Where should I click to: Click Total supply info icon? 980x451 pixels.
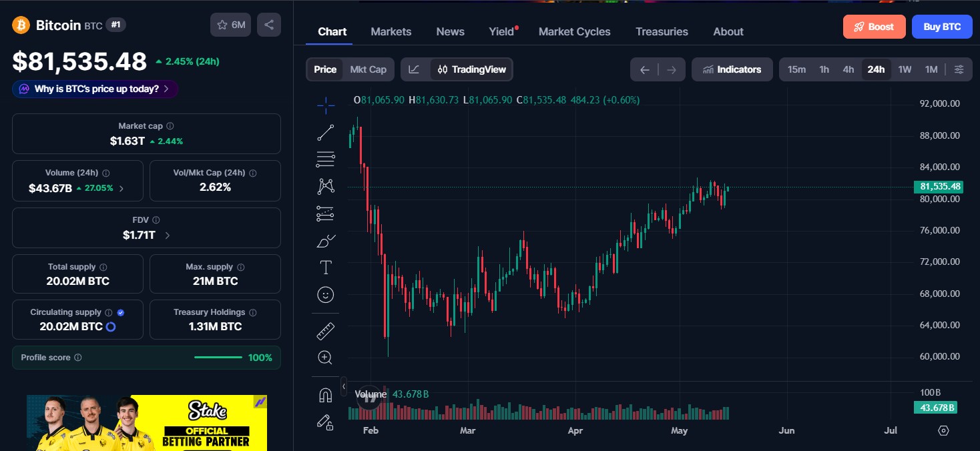tap(103, 267)
